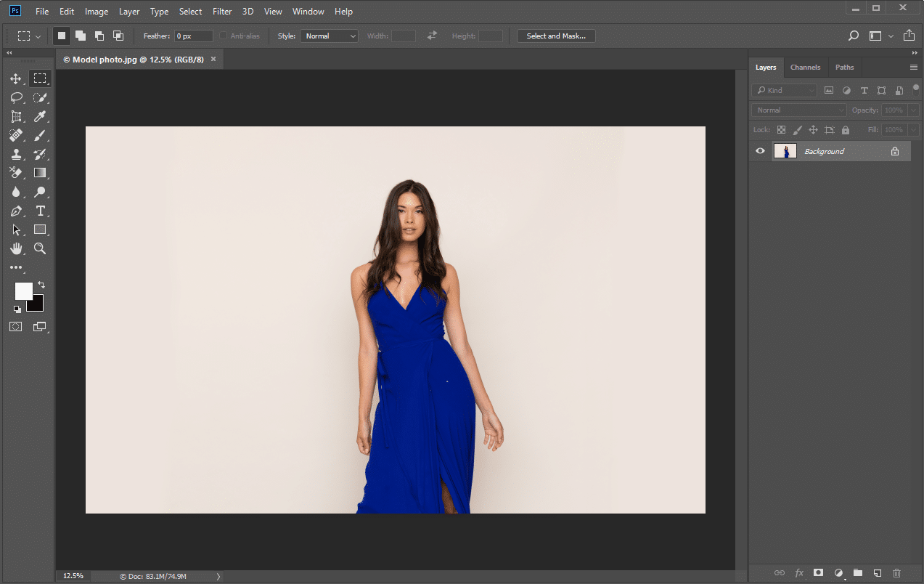Open the selection Style dropdown

click(329, 35)
